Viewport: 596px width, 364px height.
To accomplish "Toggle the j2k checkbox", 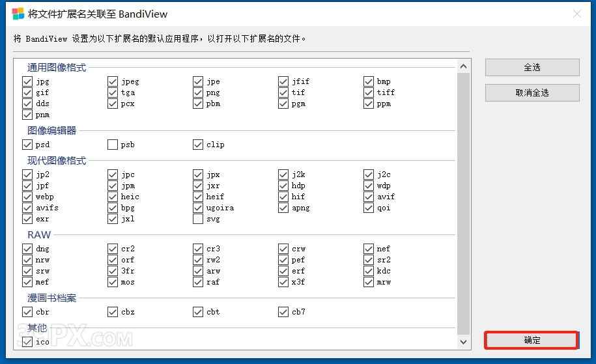I will (x=283, y=175).
